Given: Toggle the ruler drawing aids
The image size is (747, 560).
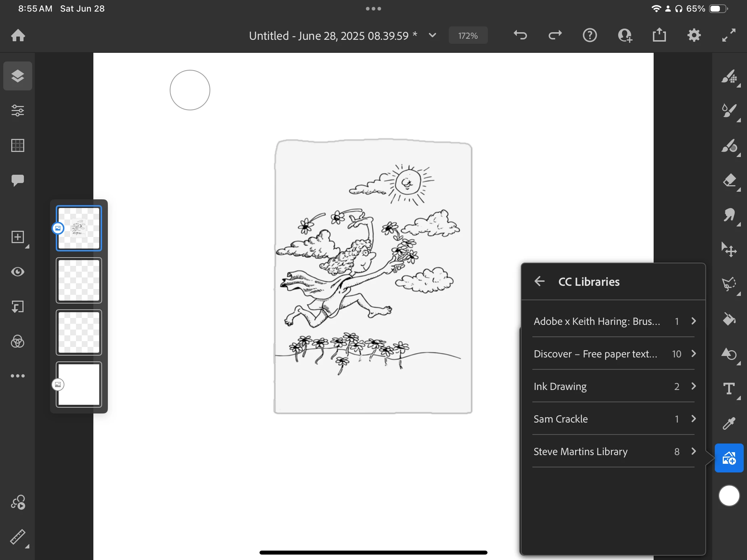Looking at the screenshot, I should (18, 537).
